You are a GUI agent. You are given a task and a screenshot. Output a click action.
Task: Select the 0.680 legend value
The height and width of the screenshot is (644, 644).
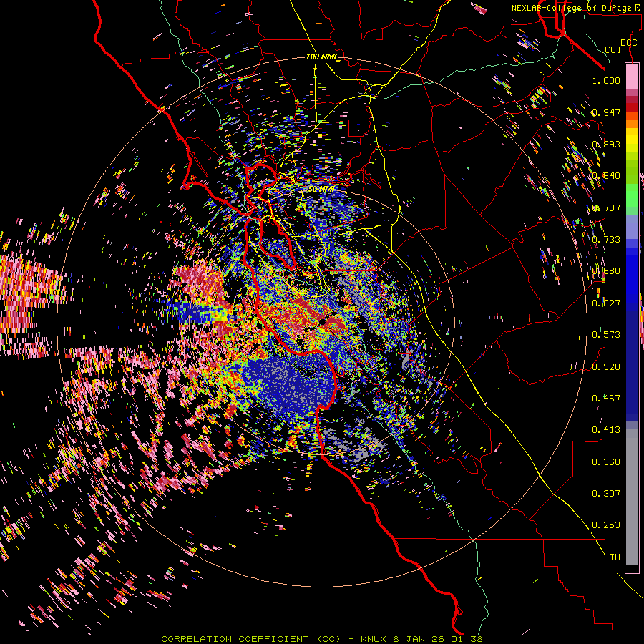[606, 271]
